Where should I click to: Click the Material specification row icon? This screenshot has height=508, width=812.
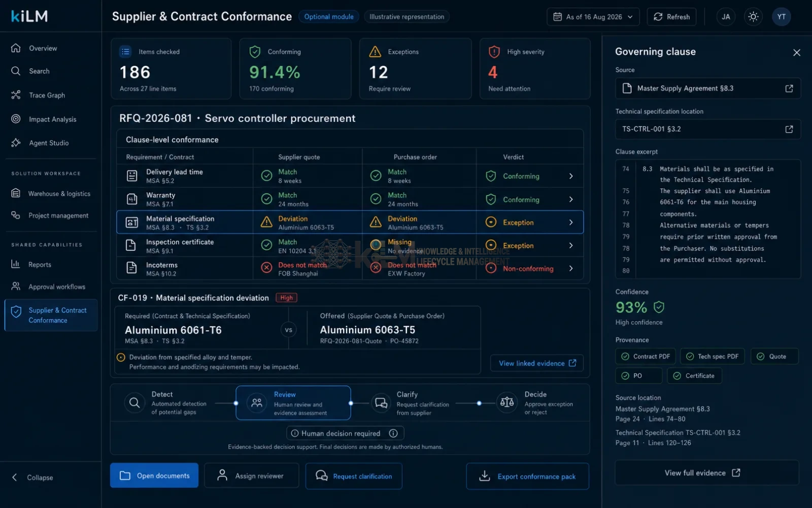tap(131, 223)
